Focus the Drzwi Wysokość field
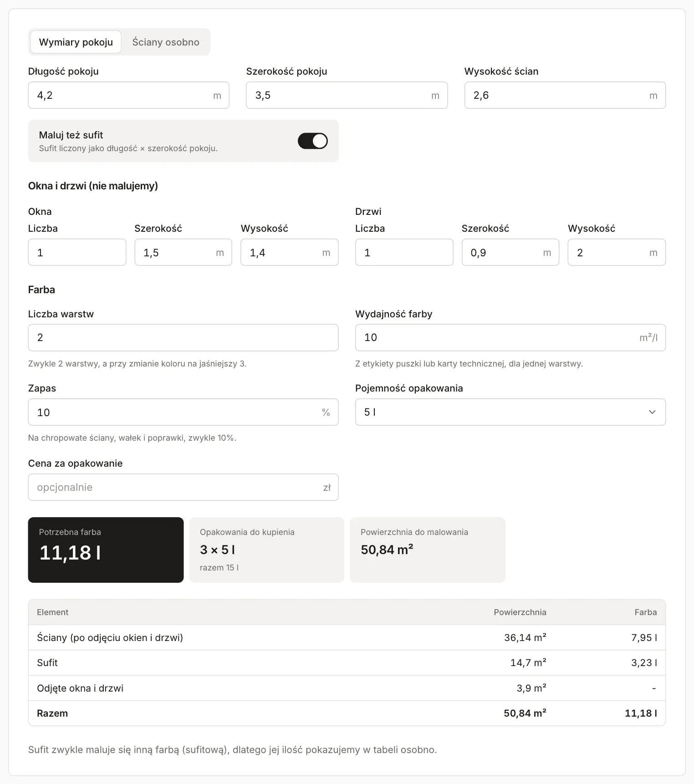This screenshot has width=694, height=784. click(617, 252)
